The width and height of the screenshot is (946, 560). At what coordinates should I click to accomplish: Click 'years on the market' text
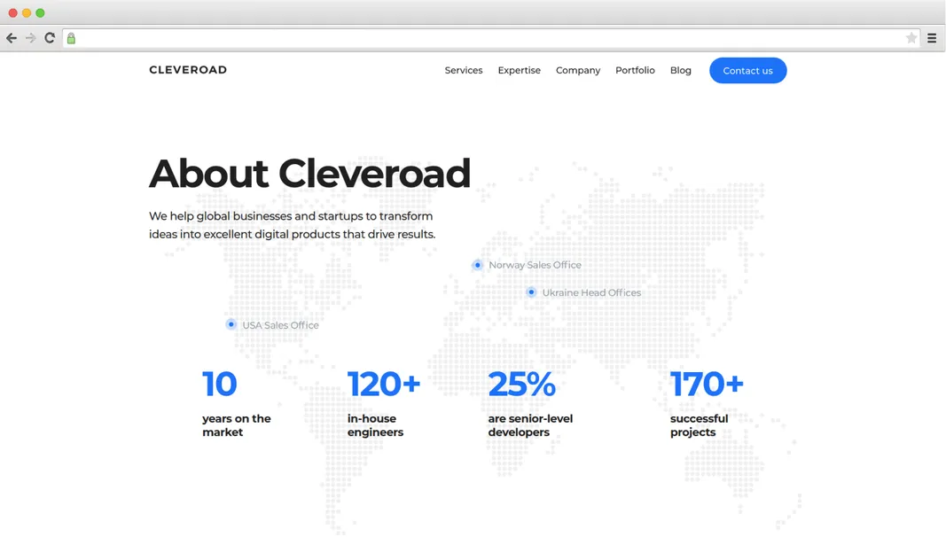237,425
